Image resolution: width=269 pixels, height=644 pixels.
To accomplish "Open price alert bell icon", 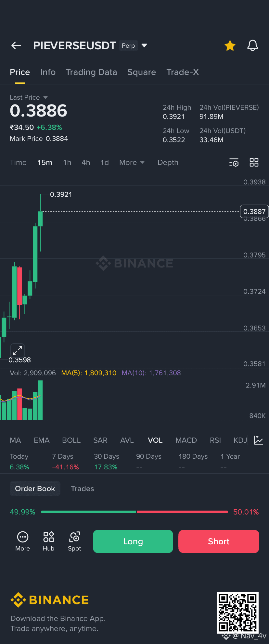I will [252, 46].
